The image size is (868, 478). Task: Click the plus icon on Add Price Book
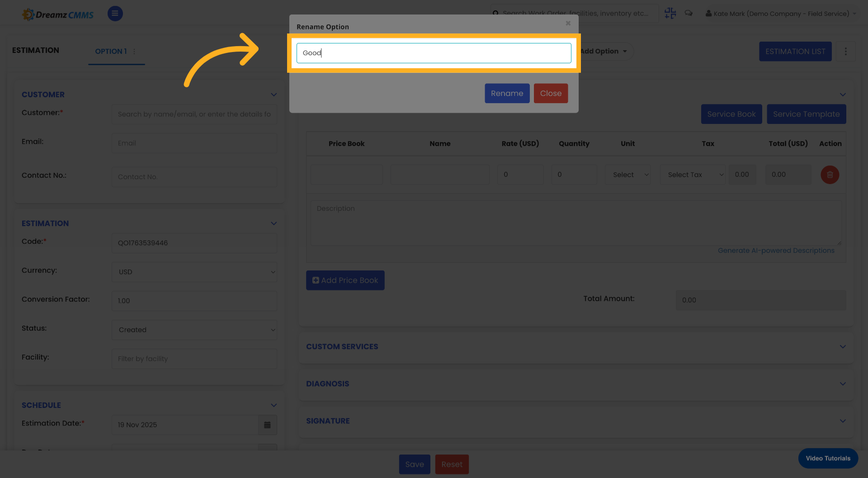[316, 280]
